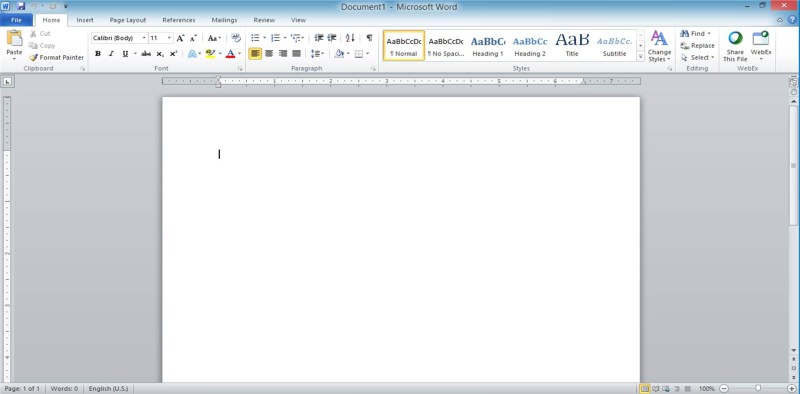Screen dimensions: 800x394
Task: Open the Word Help question mark
Action: click(x=791, y=20)
